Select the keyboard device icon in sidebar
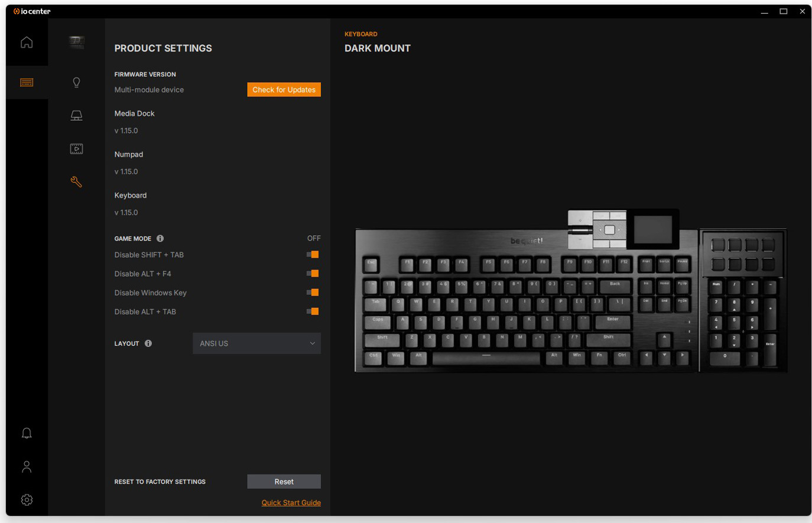The width and height of the screenshot is (812, 523). (27, 82)
